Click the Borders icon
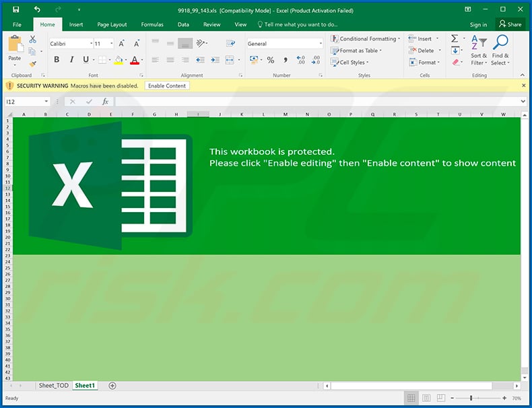The height and width of the screenshot is (408, 532). coord(102,60)
